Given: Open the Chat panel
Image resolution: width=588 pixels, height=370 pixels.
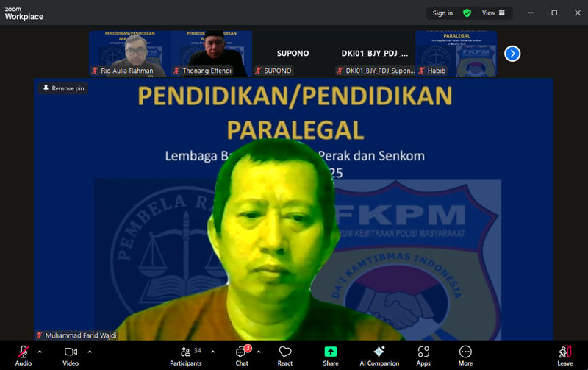Looking at the screenshot, I should tap(242, 355).
